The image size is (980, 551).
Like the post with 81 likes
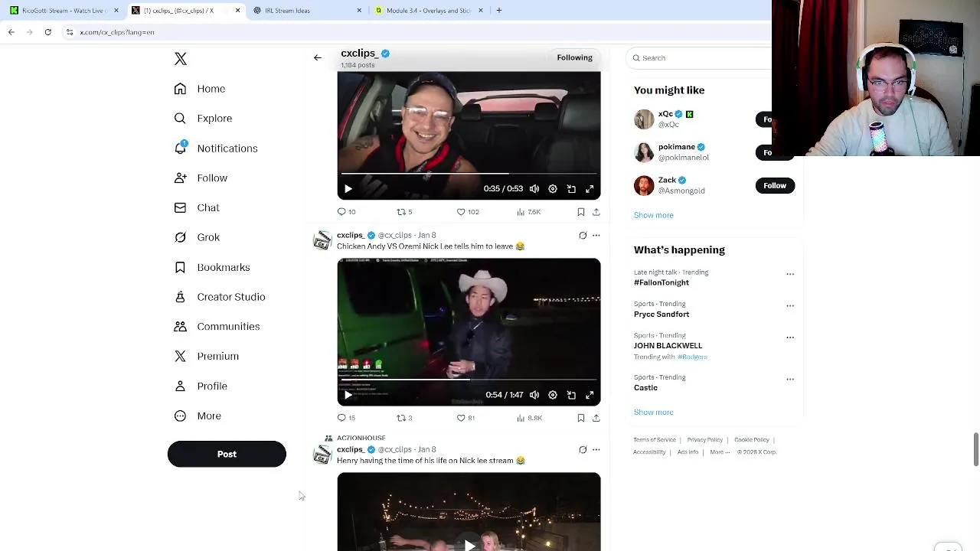[465, 418]
